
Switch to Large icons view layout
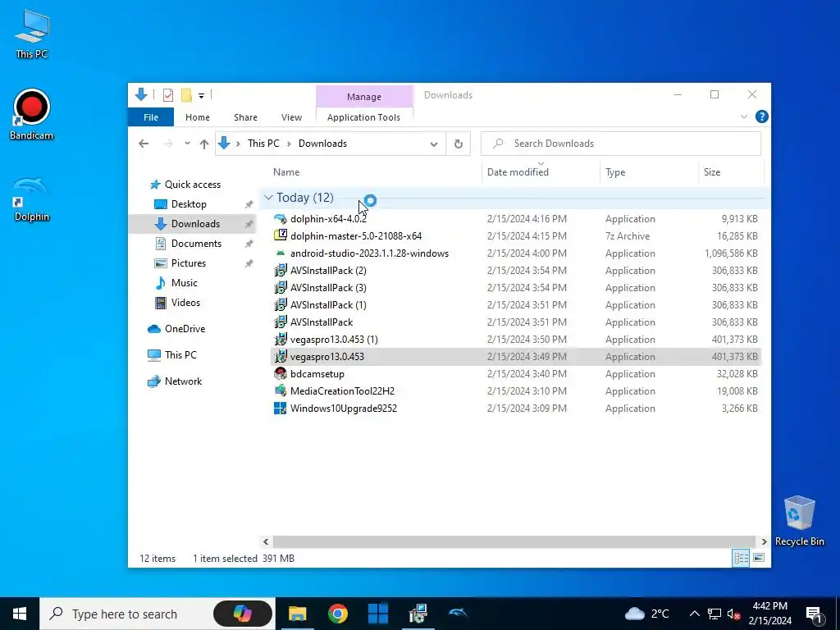[x=759, y=558]
